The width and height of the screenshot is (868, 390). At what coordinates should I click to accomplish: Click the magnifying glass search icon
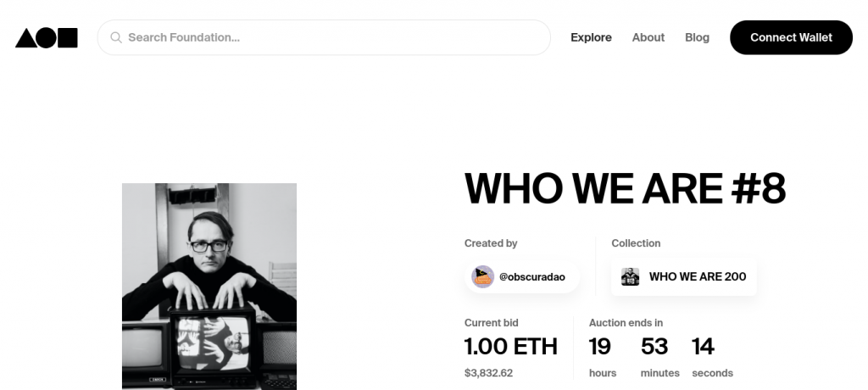coord(116,37)
